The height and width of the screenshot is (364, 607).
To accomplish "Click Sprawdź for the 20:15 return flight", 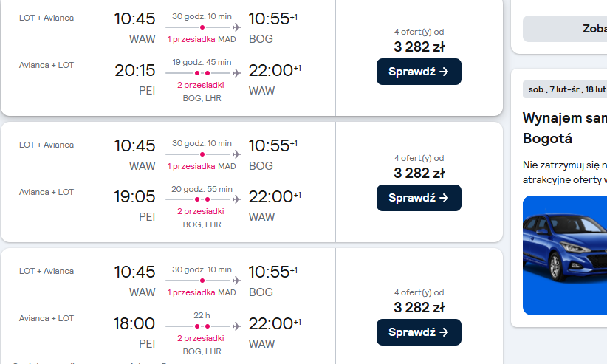I will [419, 72].
